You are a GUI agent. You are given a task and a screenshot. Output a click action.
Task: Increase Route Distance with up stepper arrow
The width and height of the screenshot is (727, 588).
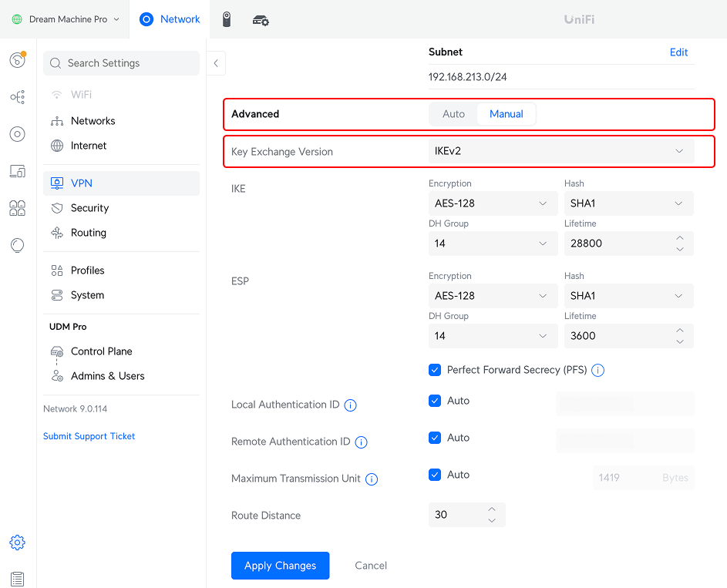point(492,509)
